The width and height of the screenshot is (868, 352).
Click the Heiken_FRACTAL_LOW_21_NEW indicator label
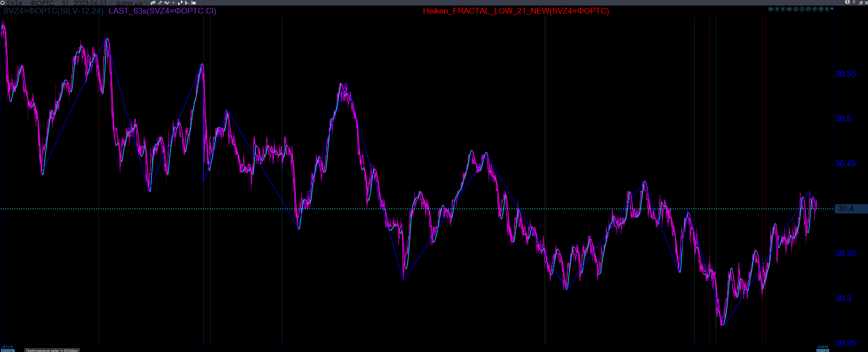pyautogui.click(x=516, y=11)
